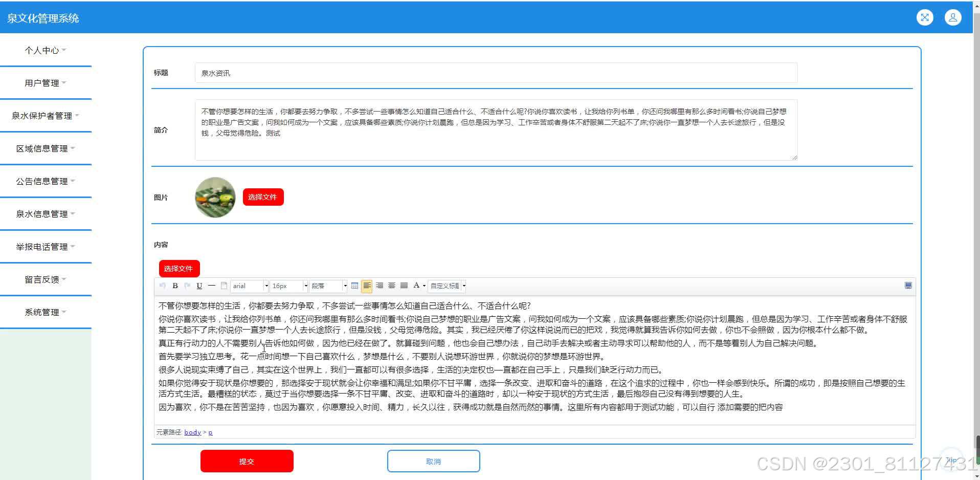Expand the 个人中心 menu
980x480 pixels.
pyautogui.click(x=46, y=50)
